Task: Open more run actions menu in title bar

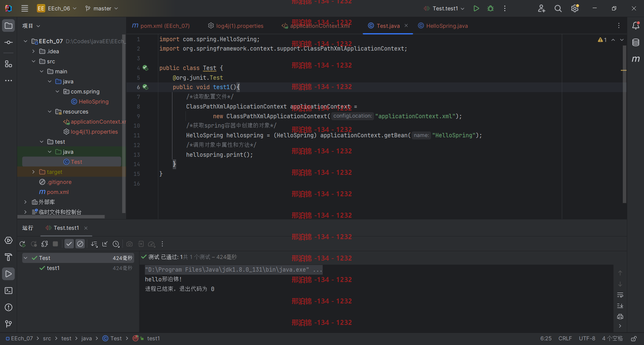Action: (505, 8)
